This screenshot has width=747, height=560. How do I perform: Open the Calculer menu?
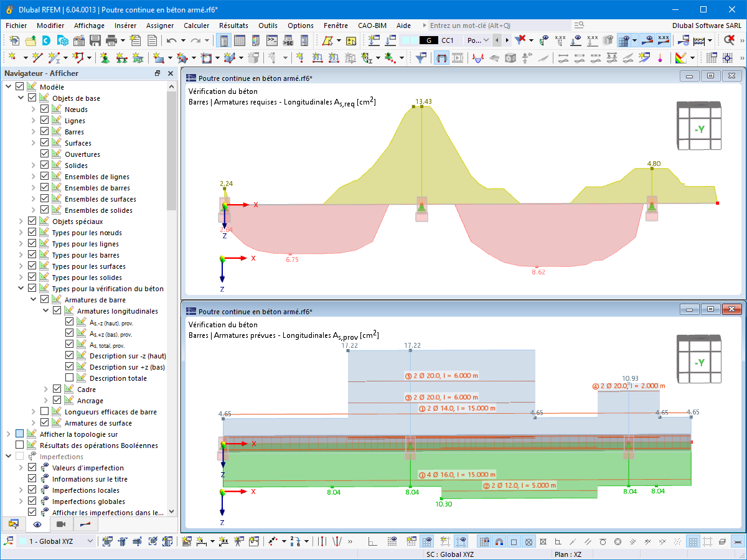[197, 26]
